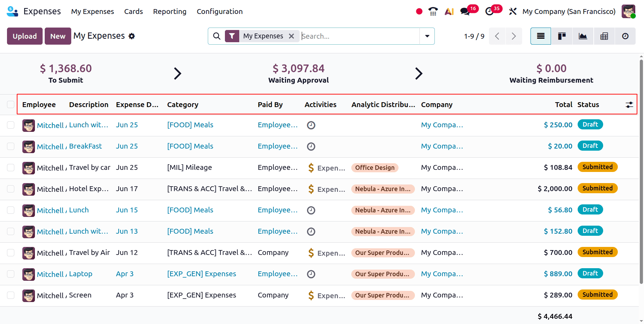Open the Expenses app home icon
Viewport: 644px width, 324px height.
tap(13, 12)
